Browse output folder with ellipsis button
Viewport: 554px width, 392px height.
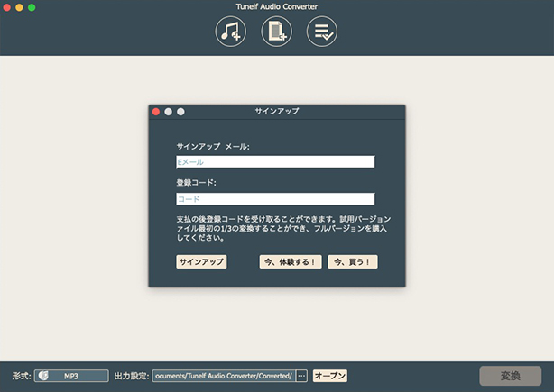pos(301,376)
